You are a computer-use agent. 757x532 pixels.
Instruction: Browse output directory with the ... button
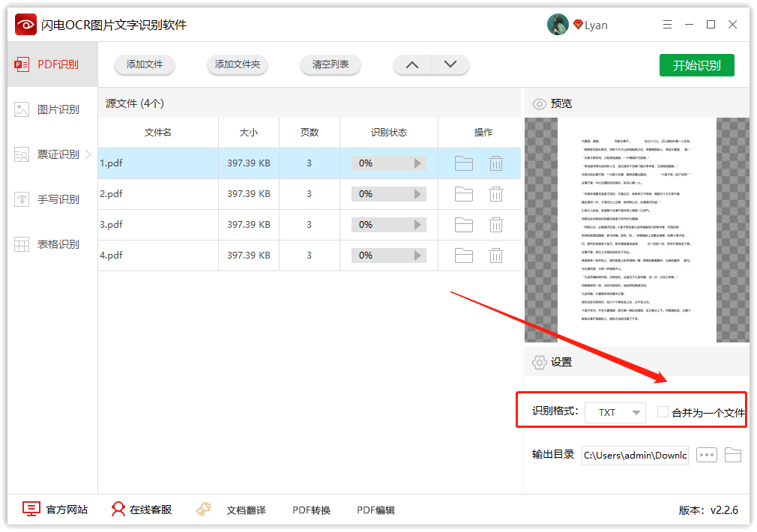(706, 455)
